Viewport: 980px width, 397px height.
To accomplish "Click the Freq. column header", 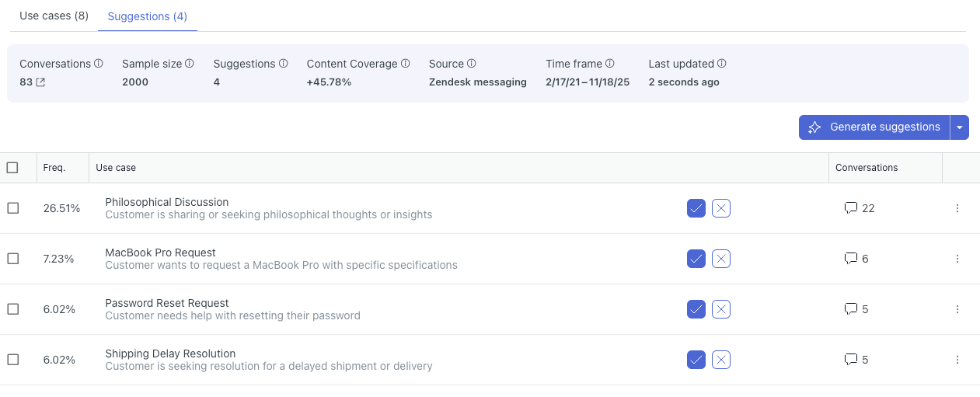I will click(54, 168).
